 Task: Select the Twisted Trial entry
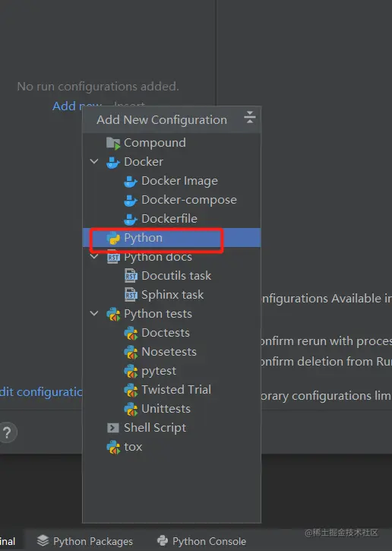coord(172,390)
